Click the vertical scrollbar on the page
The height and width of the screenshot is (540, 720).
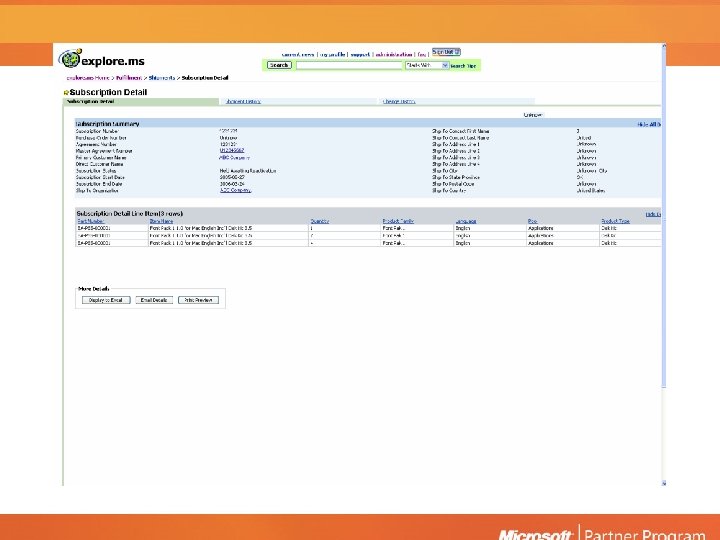pos(664,218)
